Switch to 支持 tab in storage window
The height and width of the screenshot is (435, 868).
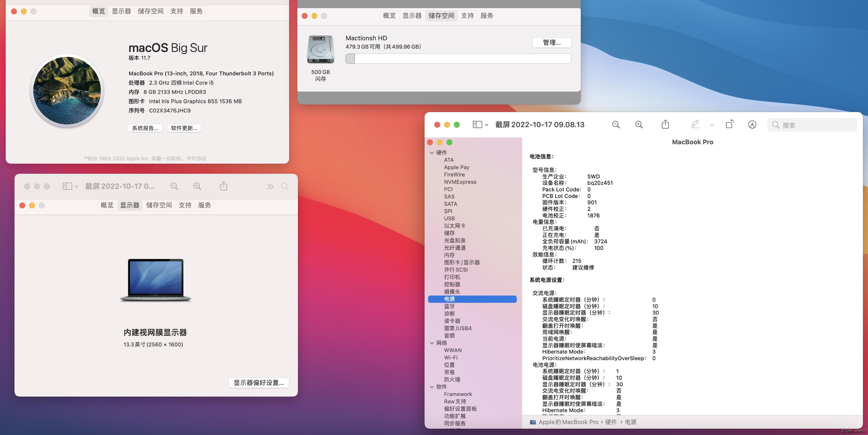click(467, 16)
